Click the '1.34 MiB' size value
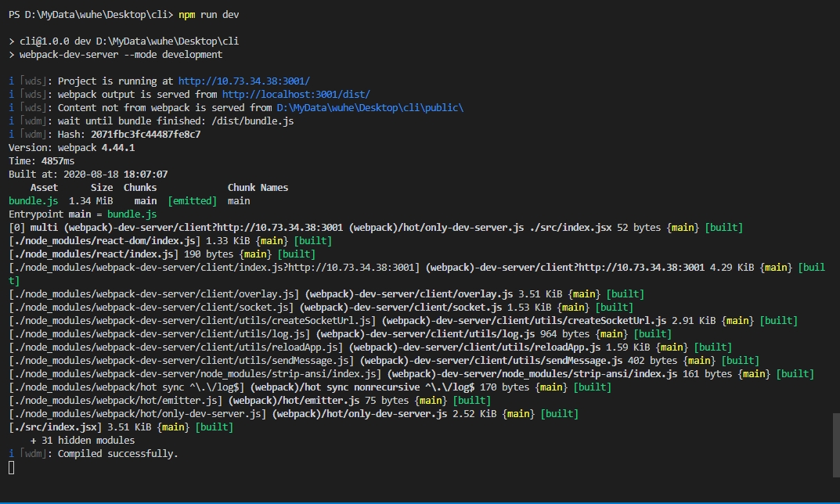 [x=91, y=201]
